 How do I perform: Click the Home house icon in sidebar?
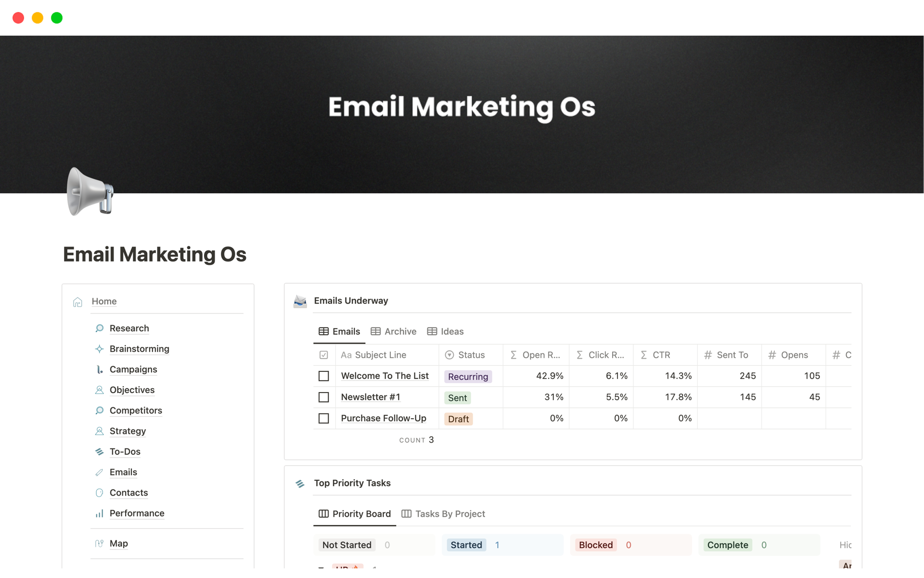[77, 302]
